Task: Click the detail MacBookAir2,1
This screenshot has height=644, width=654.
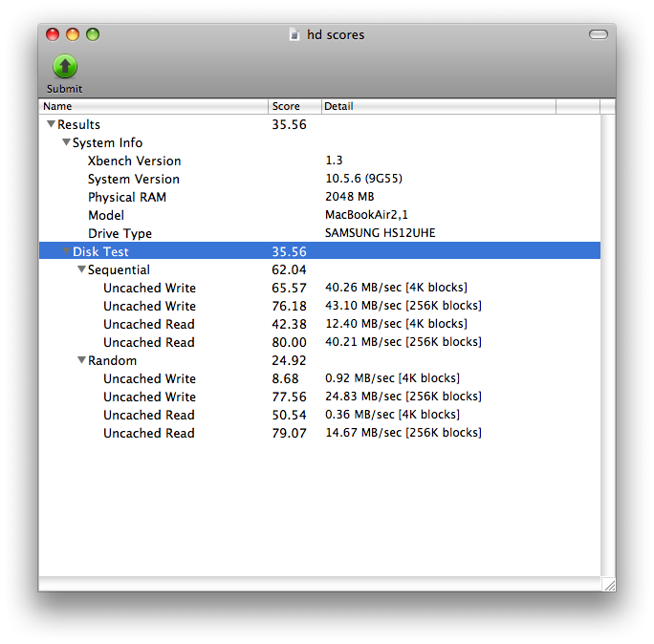Action: pyautogui.click(x=366, y=215)
